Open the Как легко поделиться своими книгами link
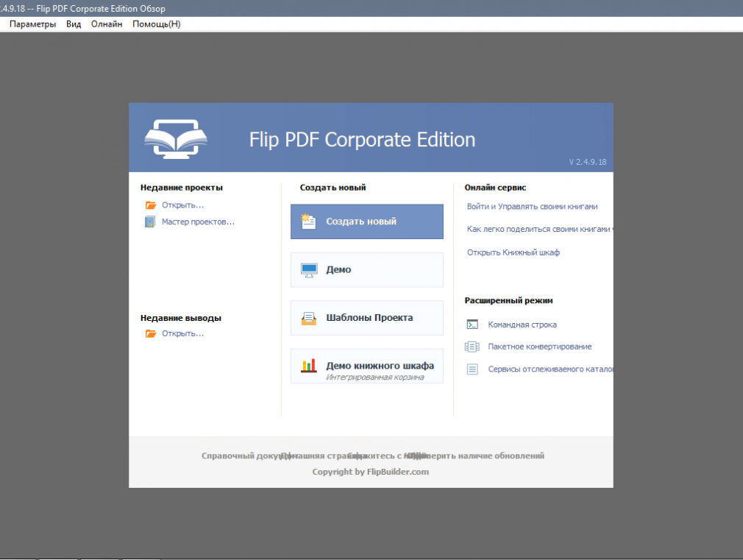743x560 pixels. point(540,229)
